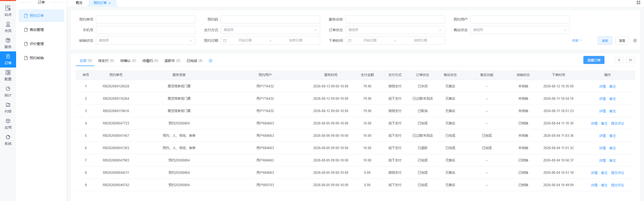Screen dimensions: 644x201
Task: Focus the 预约单号 input field
Action: (145, 19)
